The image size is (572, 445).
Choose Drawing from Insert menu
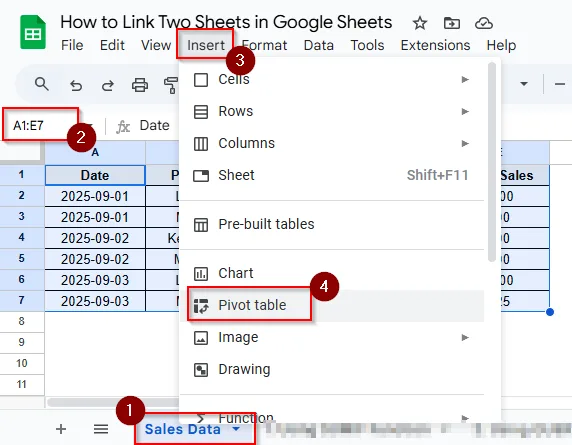[332, 370]
